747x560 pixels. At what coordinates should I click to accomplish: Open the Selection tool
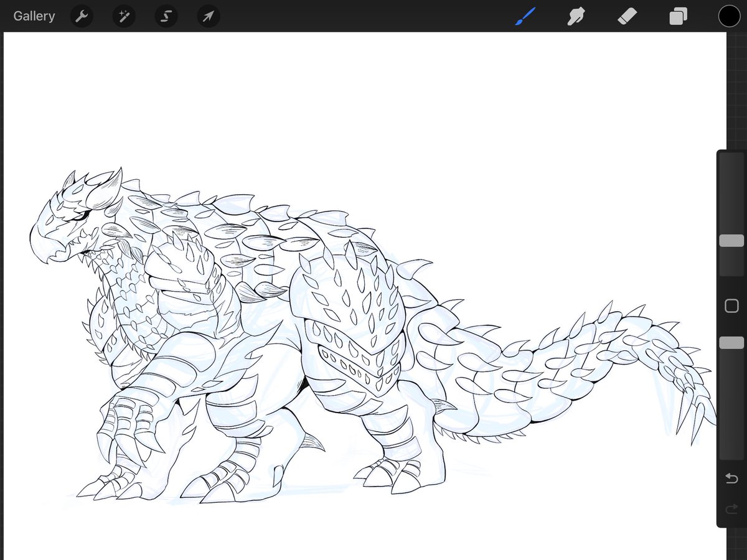point(166,16)
